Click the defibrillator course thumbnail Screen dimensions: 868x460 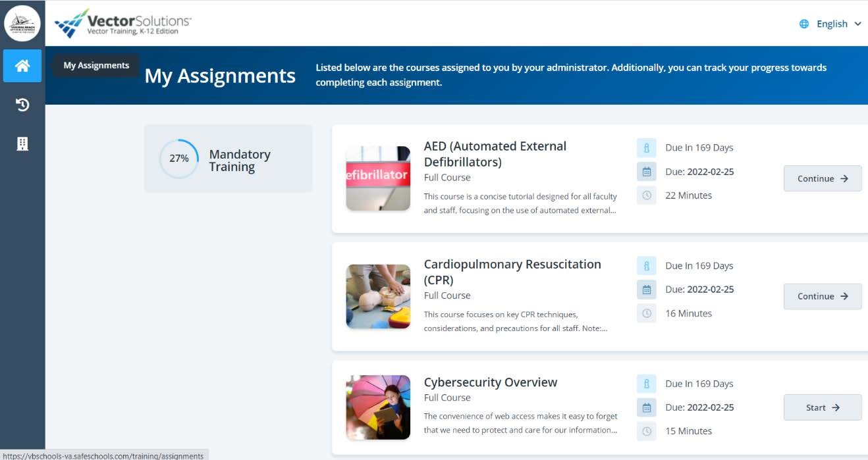(378, 178)
